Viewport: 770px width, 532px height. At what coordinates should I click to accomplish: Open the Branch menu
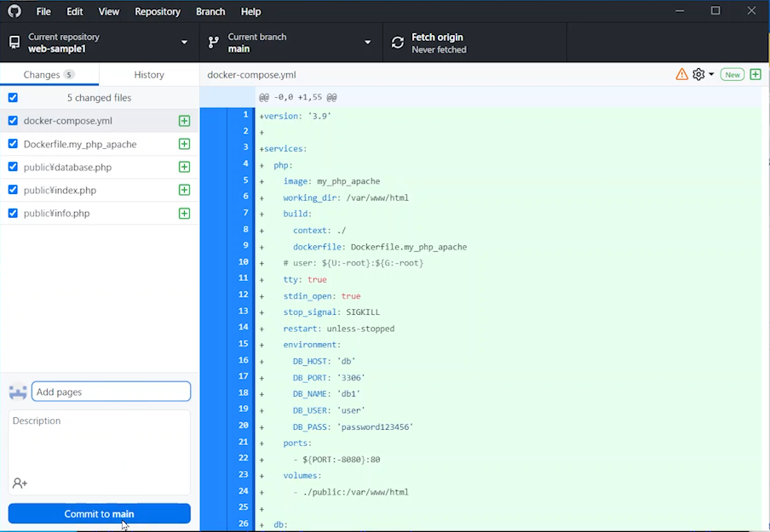[x=210, y=11]
